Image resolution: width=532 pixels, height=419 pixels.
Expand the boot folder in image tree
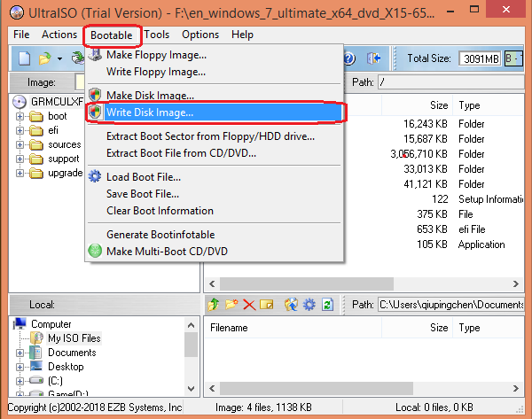coord(20,116)
